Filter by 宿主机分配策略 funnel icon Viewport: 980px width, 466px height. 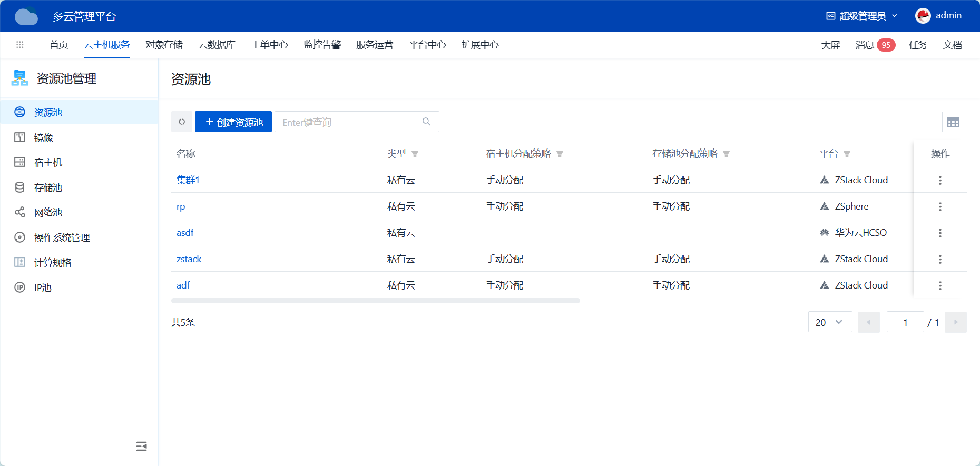(560, 154)
